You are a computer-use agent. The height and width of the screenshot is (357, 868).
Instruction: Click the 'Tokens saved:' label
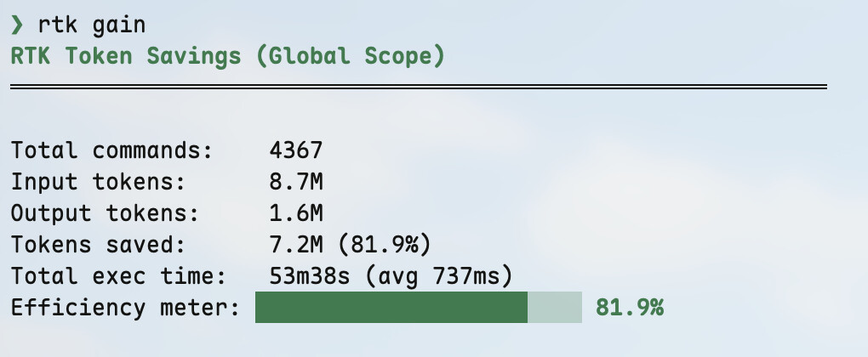point(98,245)
